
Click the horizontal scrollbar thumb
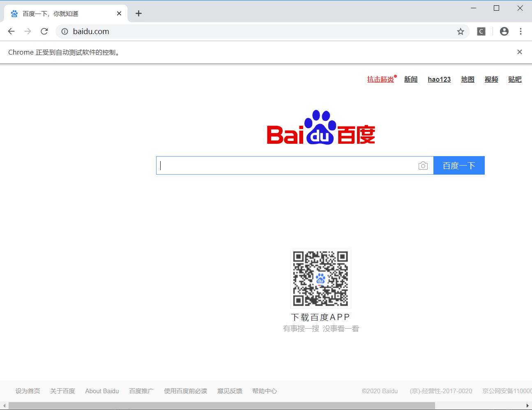click(222, 406)
